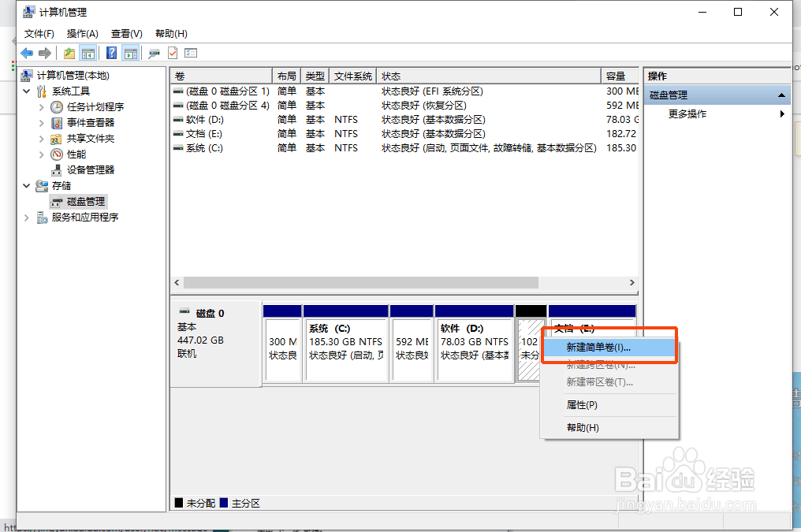Viewport: 801px width, 532px height.
Task: Expand the 性能 node
Action: 41,154
